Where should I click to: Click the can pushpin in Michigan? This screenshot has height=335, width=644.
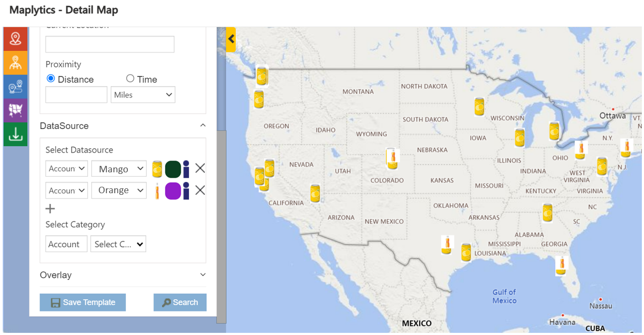(x=554, y=131)
